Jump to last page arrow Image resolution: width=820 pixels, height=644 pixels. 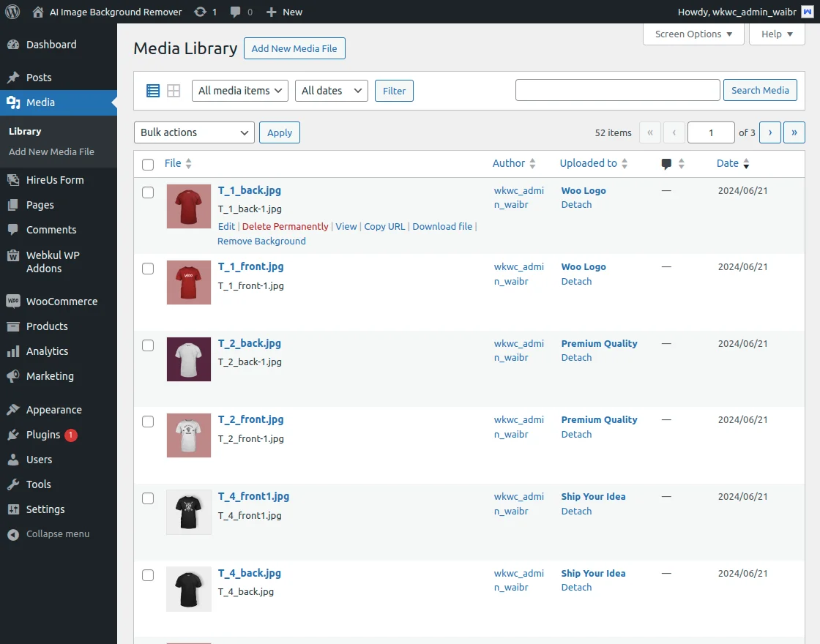(x=794, y=132)
